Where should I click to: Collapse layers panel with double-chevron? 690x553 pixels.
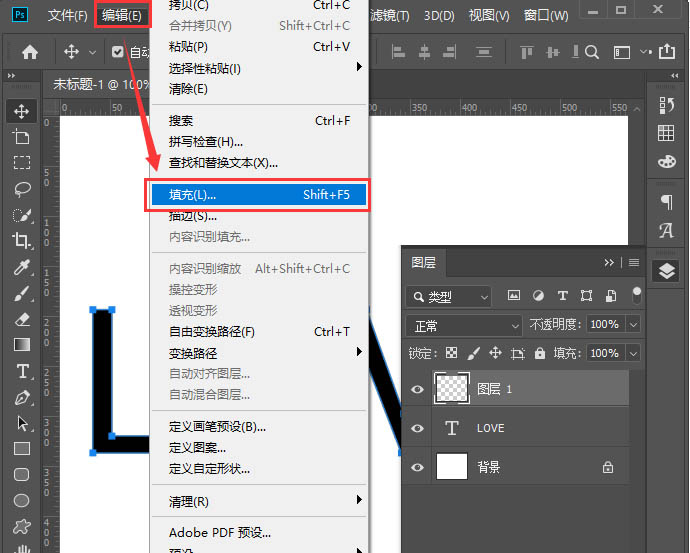[x=609, y=263]
